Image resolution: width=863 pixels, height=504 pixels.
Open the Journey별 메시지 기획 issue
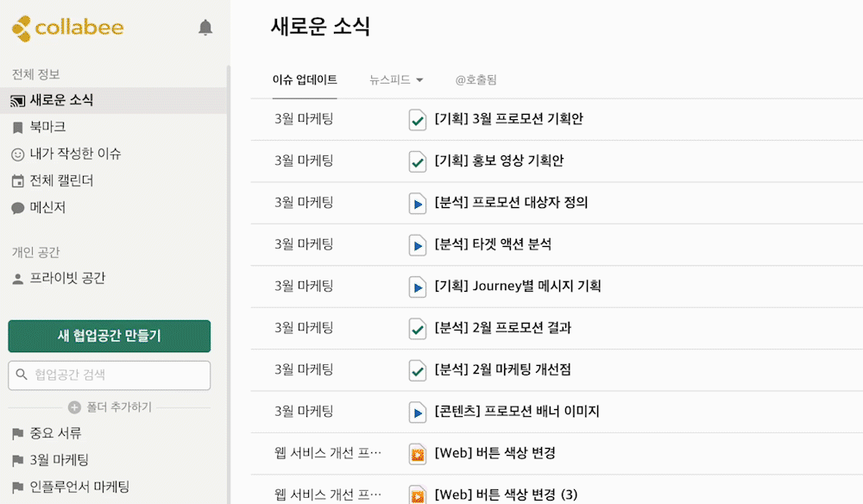[x=517, y=287]
